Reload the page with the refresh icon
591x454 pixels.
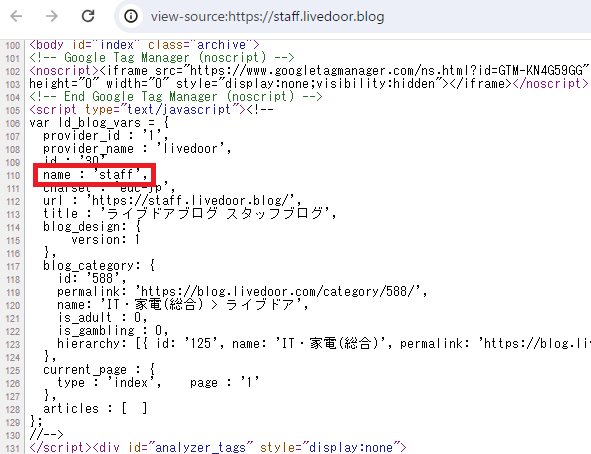(88, 16)
